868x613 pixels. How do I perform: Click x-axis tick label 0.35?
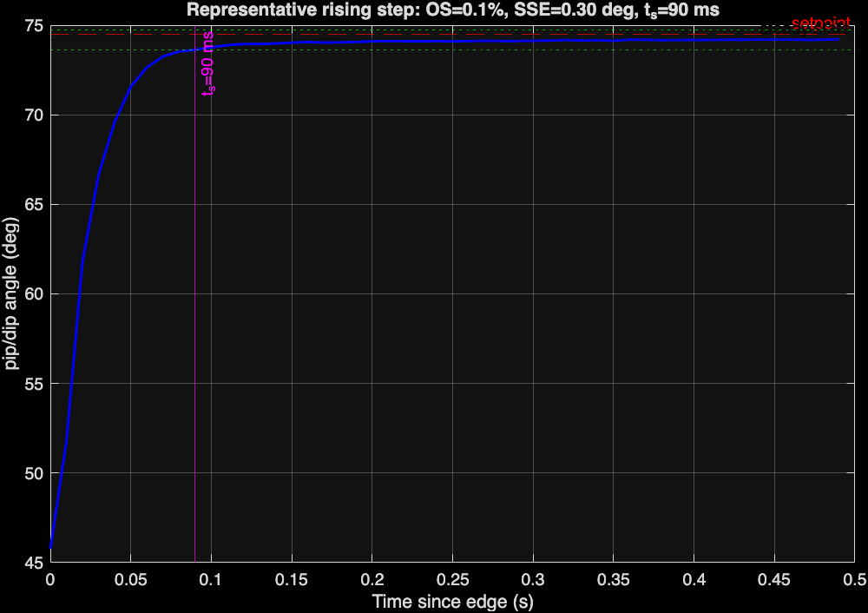(614, 580)
